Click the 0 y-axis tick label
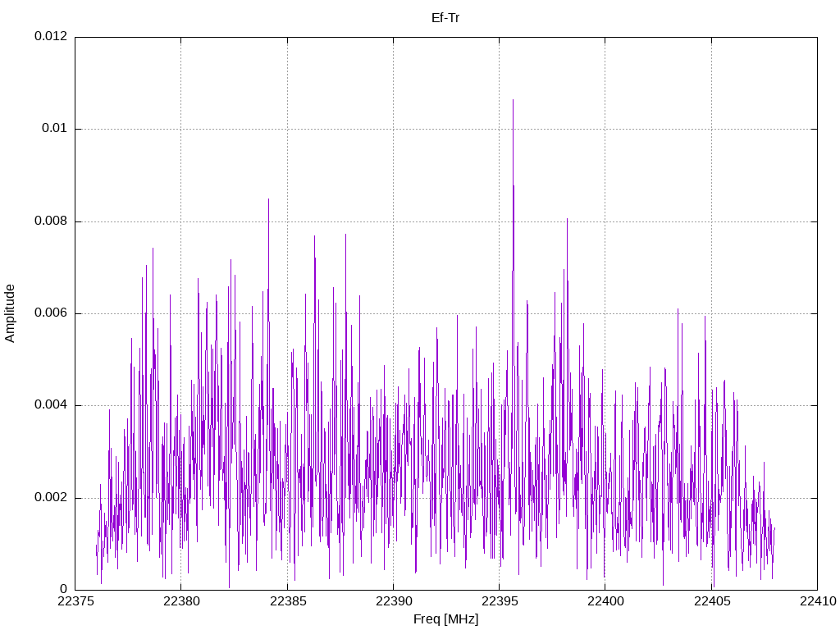Viewport: 840px width, 630px height. 64,590
